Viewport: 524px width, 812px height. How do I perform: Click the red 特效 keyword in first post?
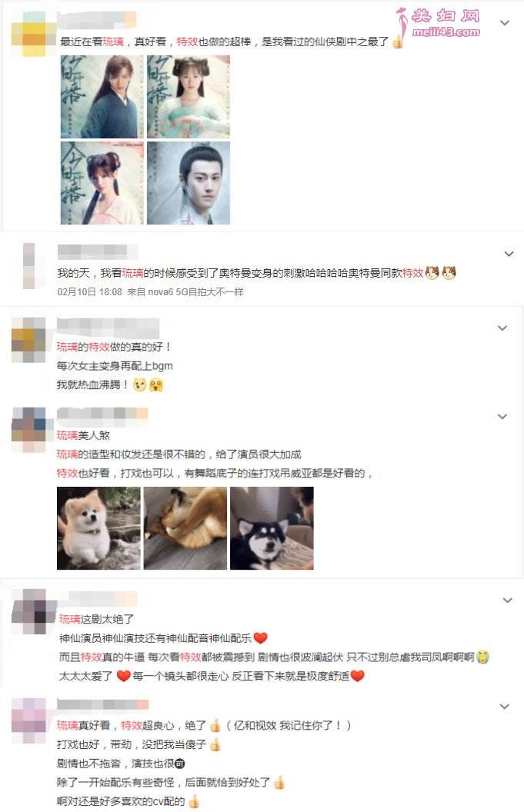pyautogui.click(x=187, y=42)
